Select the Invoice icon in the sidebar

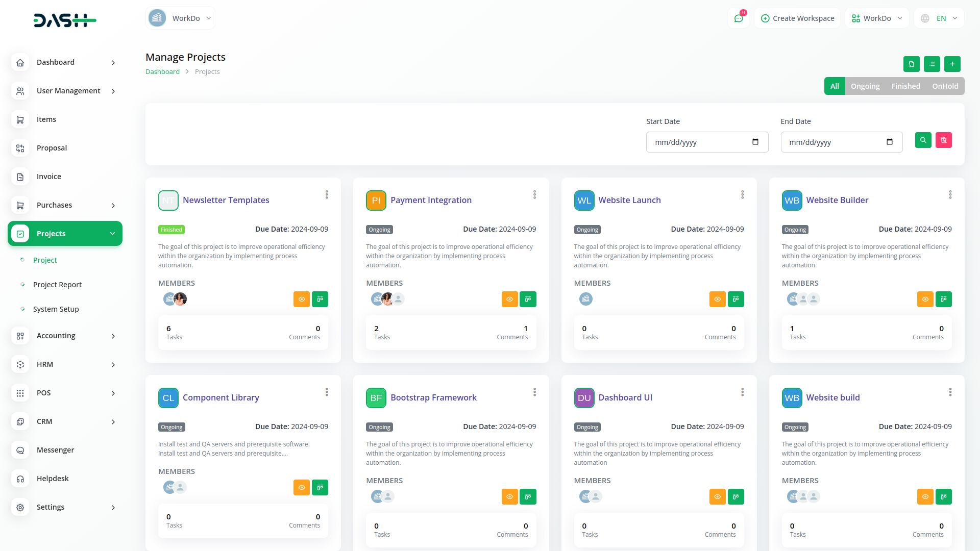tap(20, 177)
